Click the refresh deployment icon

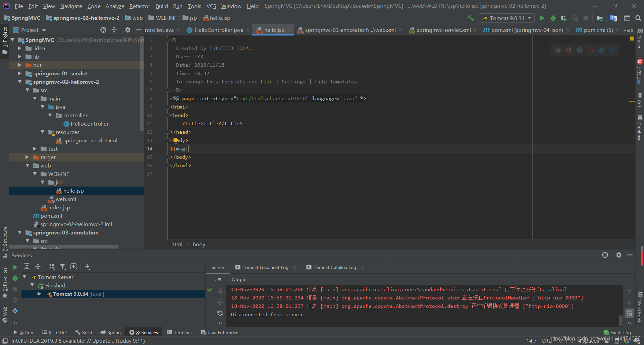click(x=220, y=313)
